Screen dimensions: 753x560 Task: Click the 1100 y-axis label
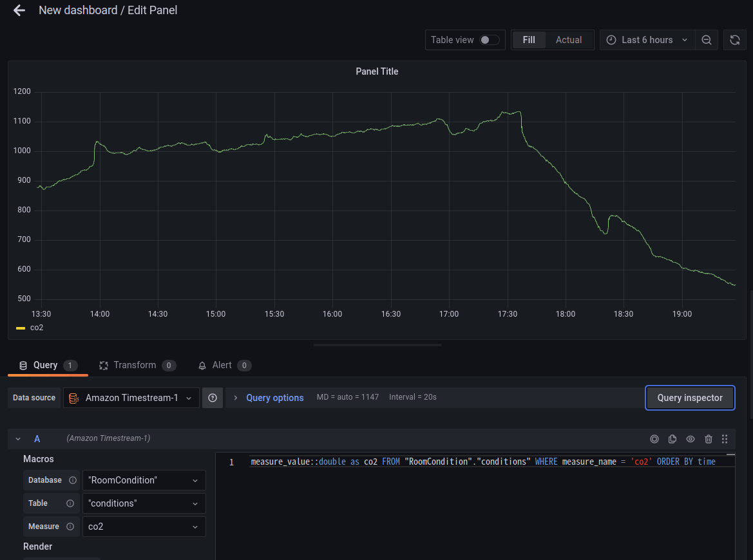pos(22,121)
